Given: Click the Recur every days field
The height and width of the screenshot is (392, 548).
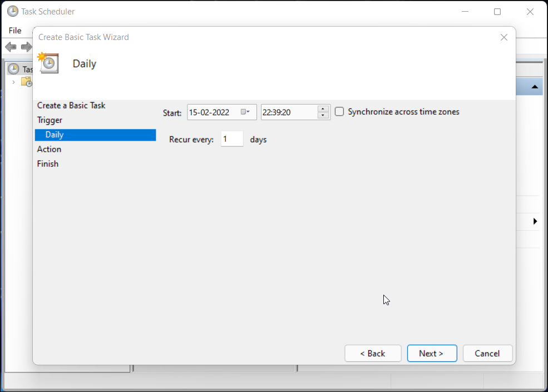Looking at the screenshot, I should coord(231,139).
